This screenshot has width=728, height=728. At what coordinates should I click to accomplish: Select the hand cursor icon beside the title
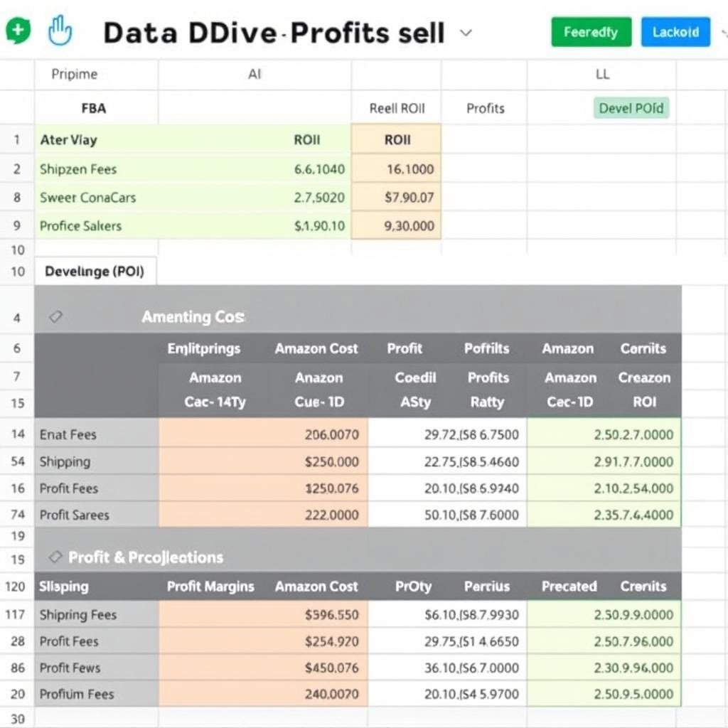click(x=60, y=30)
